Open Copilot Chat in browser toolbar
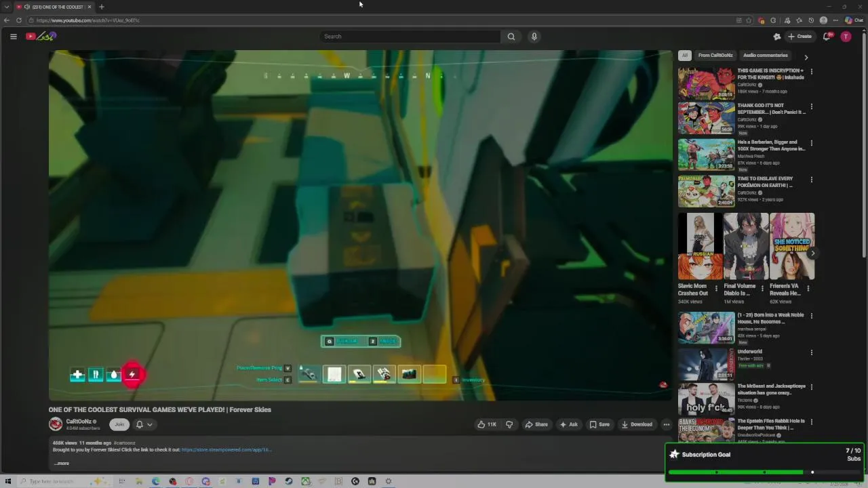868x488 pixels. 853,20
